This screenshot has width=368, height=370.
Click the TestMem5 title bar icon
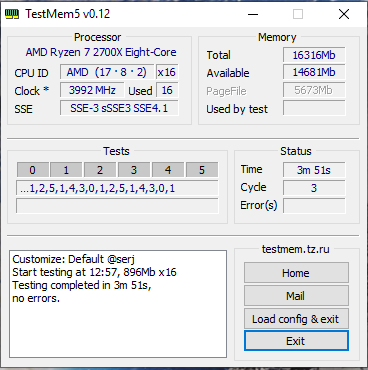[12, 14]
